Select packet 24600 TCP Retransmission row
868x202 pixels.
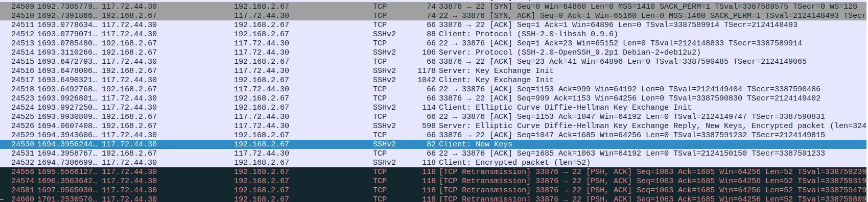[434, 198]
